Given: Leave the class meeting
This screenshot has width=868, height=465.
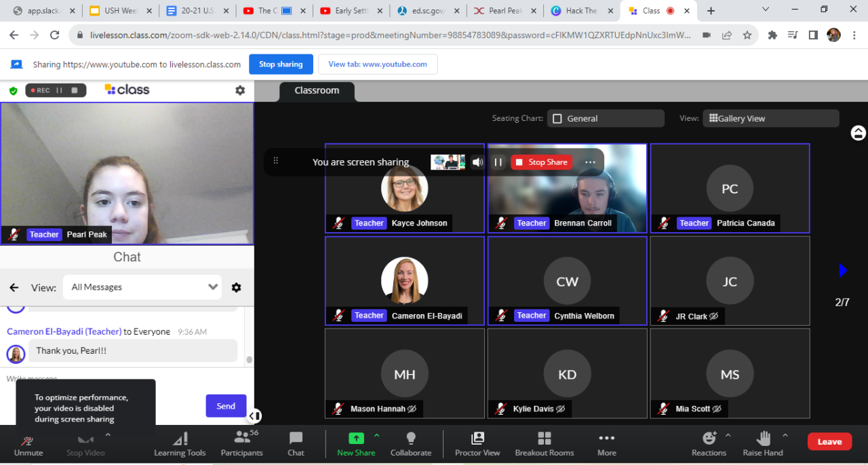Looking at the screenshot, I should (x=829, y=441).
